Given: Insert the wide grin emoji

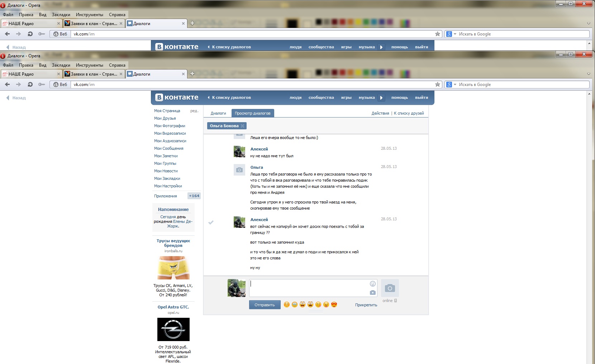Looking at the screenshot, I should pos(303,305).
